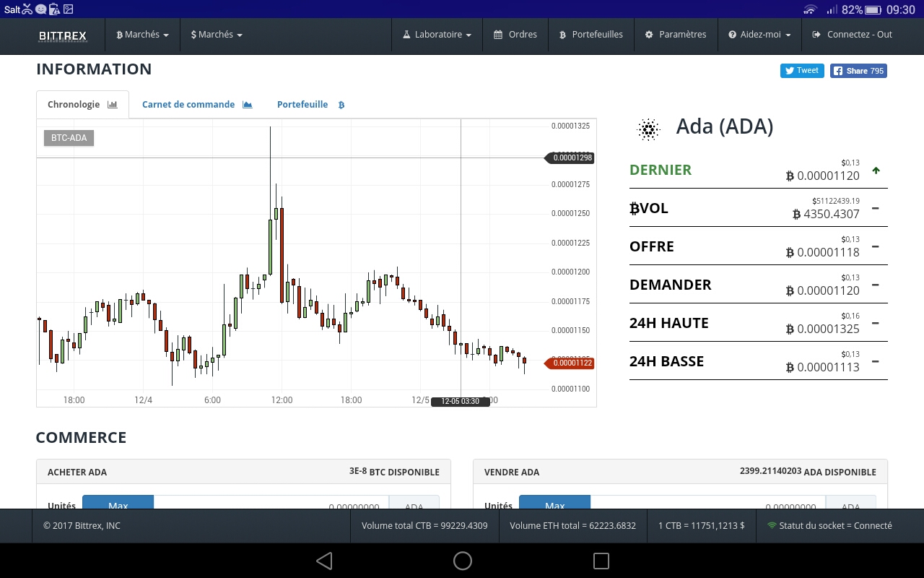Click the COMMERCE section heading

[x=81, y=438]
